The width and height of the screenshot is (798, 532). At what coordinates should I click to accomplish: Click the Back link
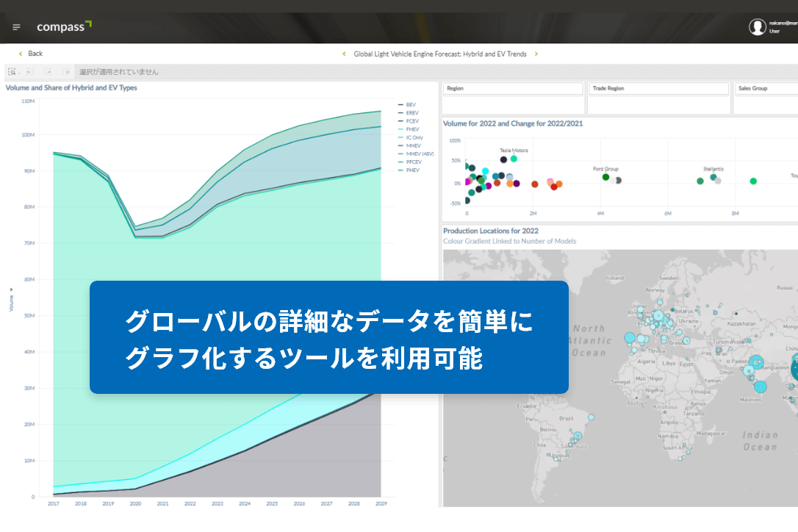35,54
